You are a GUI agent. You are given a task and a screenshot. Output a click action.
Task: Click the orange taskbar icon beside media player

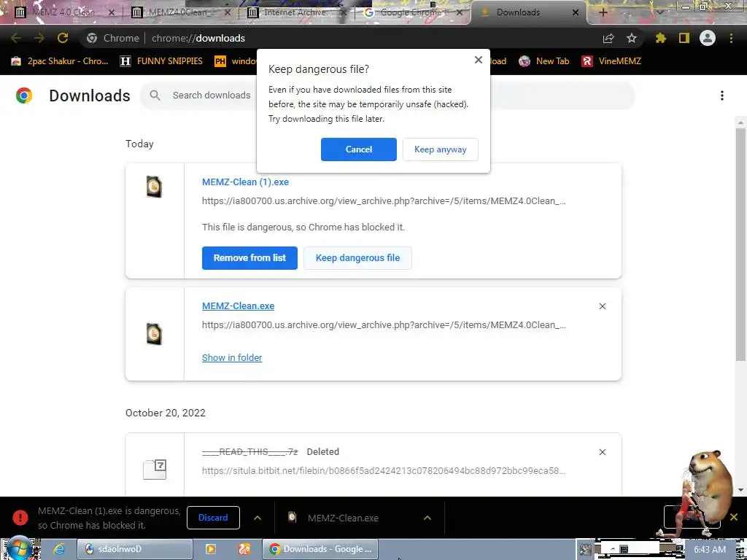244,549
